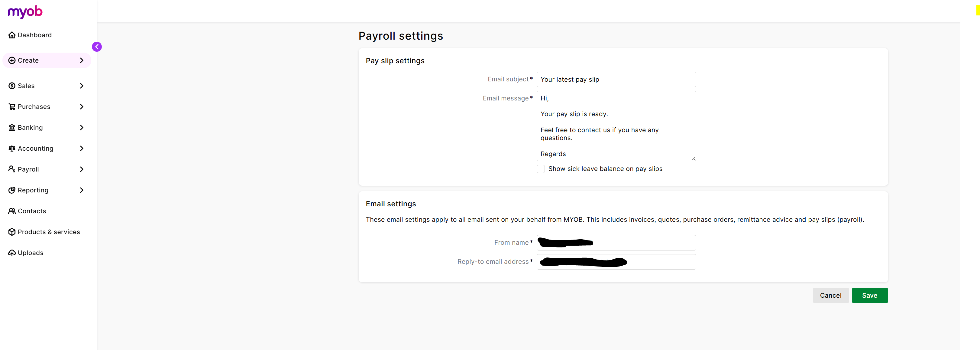Click the Accounting scales icon

click(x=12, y=148)
